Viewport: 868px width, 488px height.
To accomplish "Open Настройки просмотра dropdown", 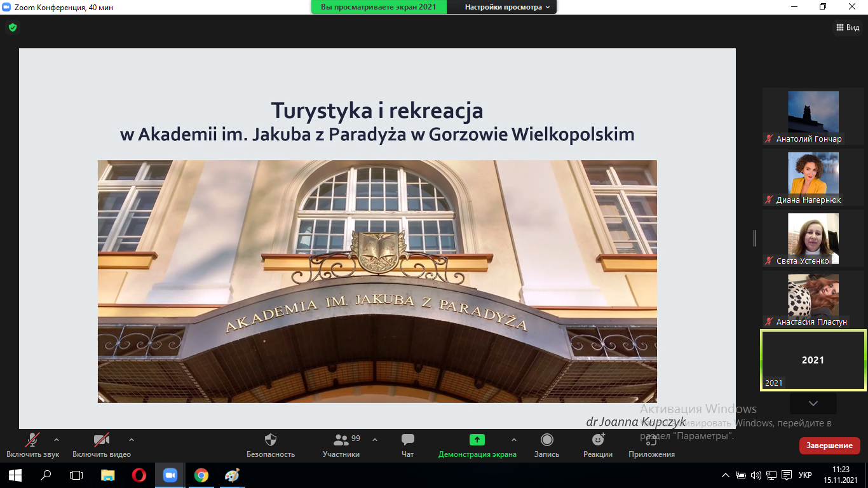I will [x=506, y=7].
